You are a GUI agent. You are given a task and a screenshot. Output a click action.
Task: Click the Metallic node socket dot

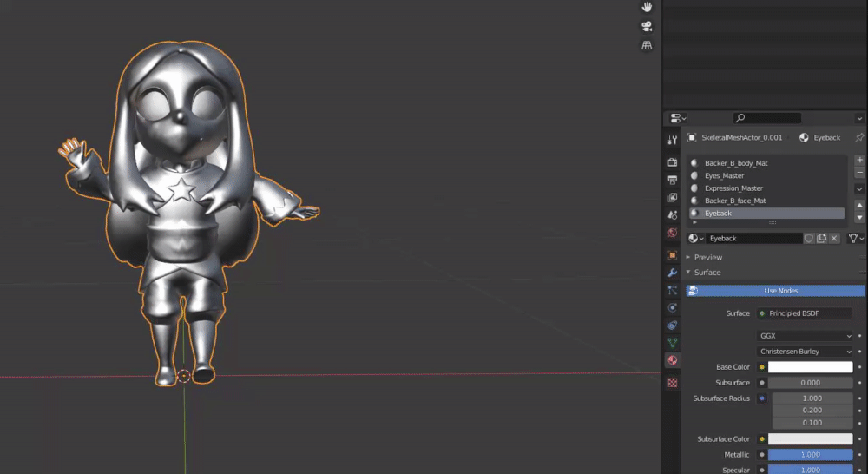762,455
